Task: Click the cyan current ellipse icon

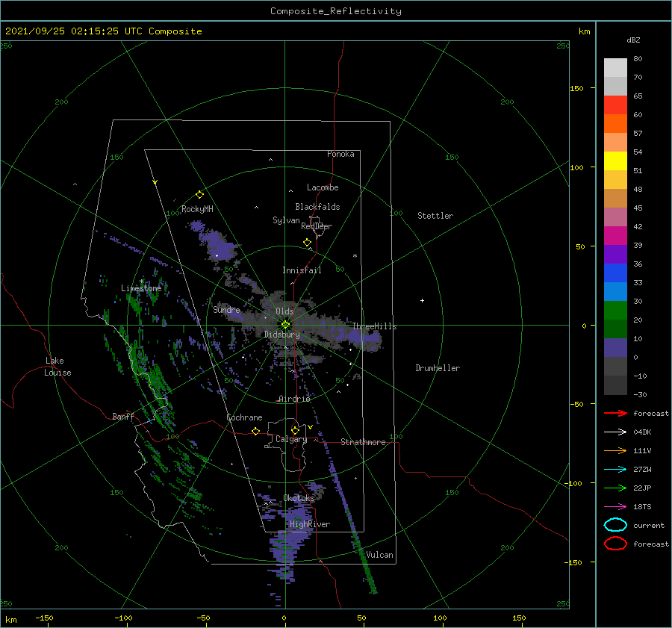Action: click(x=615, y=525)
